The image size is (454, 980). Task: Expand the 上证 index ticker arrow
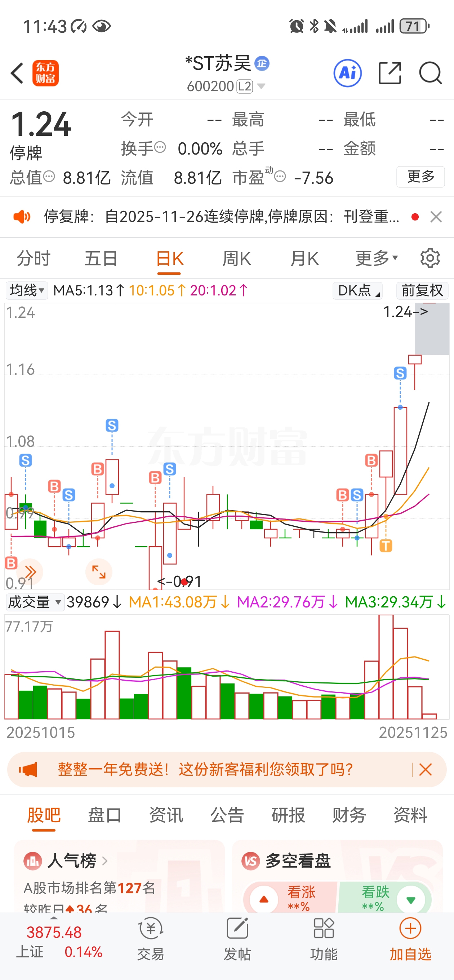(54, 918)
